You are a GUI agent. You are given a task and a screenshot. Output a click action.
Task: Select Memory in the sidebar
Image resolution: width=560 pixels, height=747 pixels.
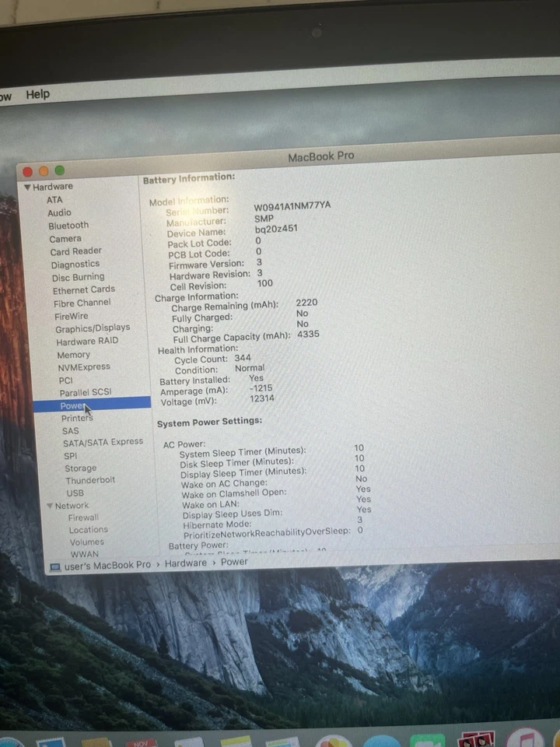pyautogui.click(x=73, y=356)
